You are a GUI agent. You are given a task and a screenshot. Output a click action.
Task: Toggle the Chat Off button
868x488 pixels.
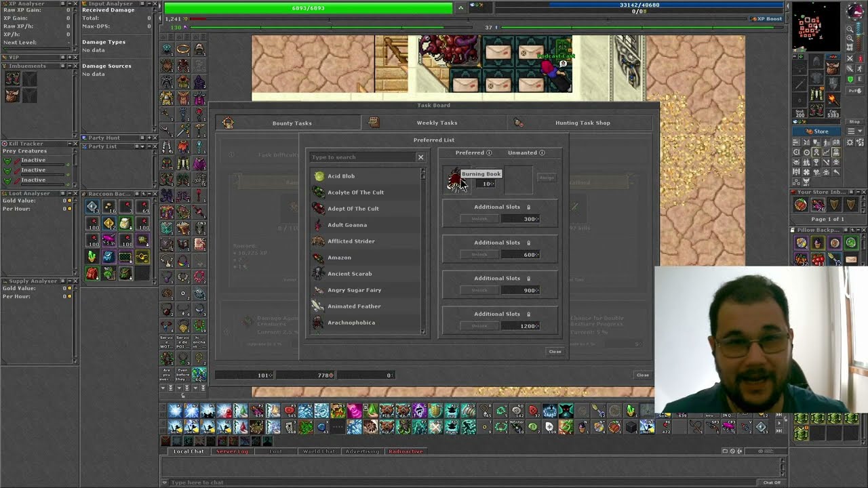(x=772, y=483)
